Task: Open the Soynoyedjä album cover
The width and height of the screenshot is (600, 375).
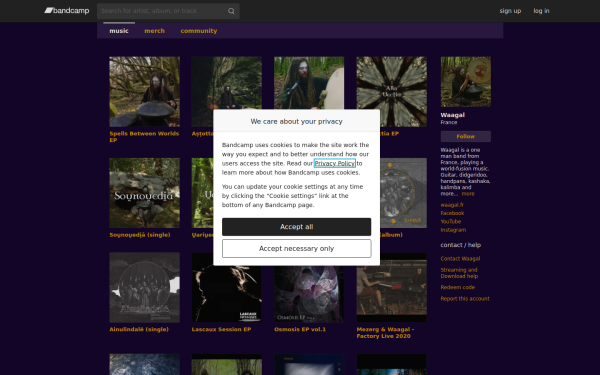Action: tap(145, 193)
